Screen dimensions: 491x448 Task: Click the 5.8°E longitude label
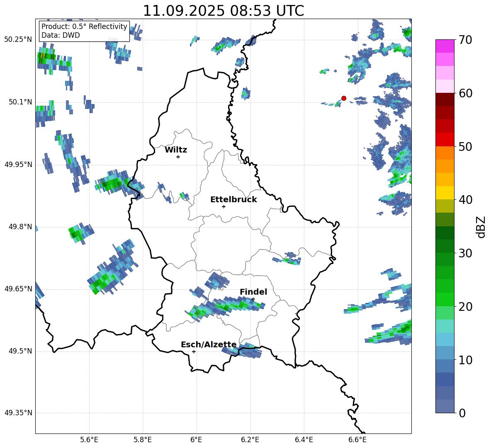(x=143, y=440)
